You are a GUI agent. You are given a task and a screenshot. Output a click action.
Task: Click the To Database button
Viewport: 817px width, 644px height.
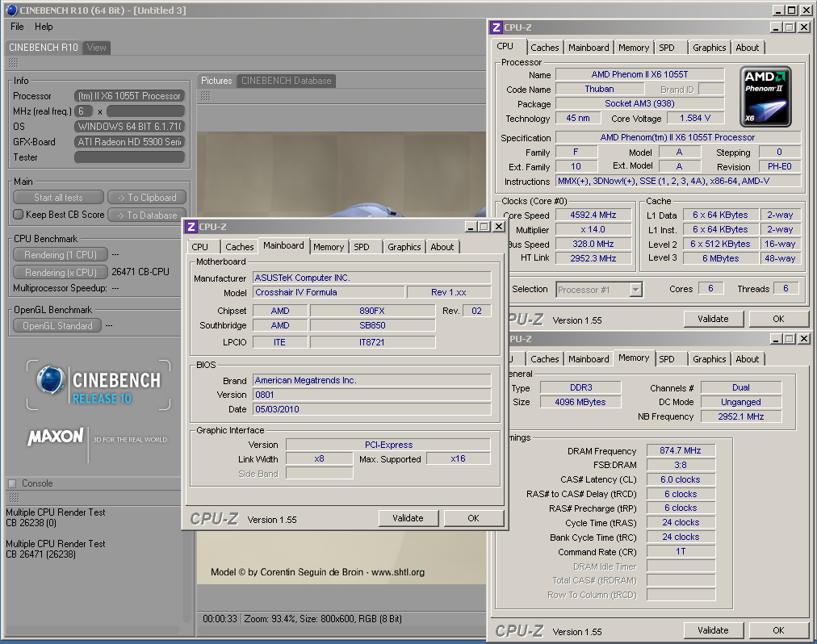pos(147,215)
